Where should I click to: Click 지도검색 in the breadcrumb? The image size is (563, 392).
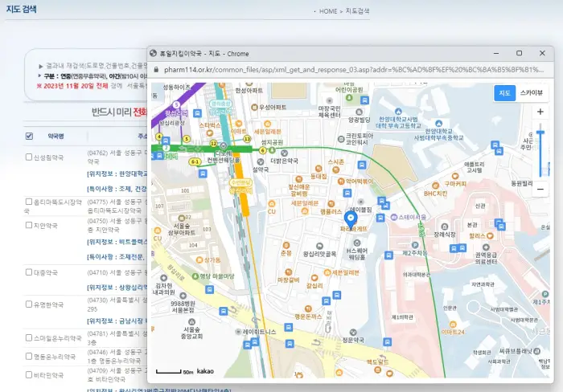[x=357, y=11]
